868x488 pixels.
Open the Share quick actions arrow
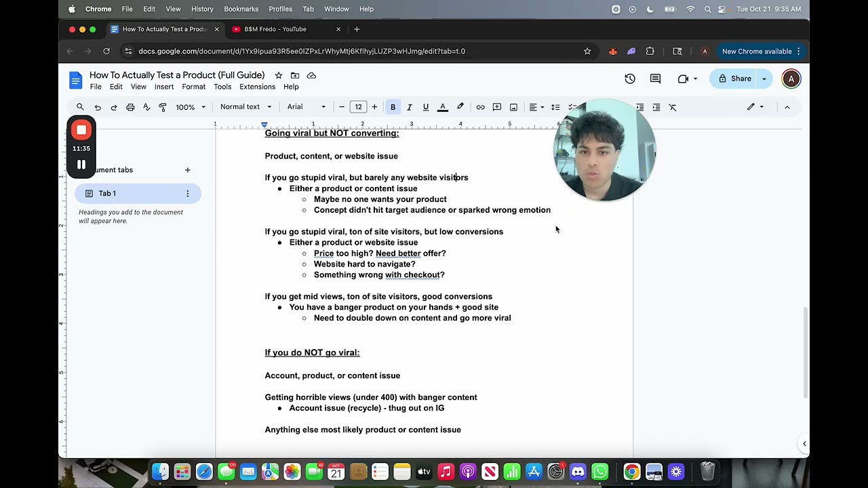point(764,79)
